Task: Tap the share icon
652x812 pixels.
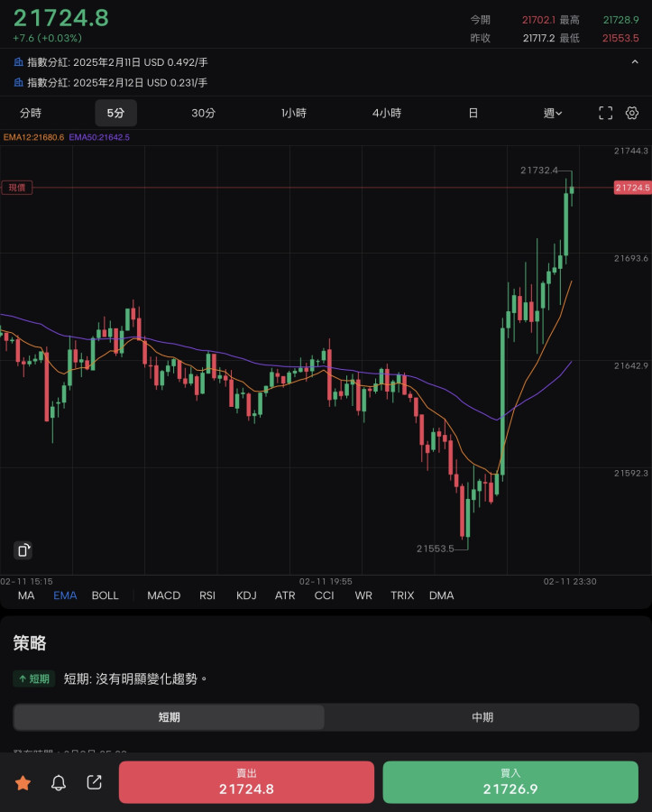Action: tap(94, 782)
